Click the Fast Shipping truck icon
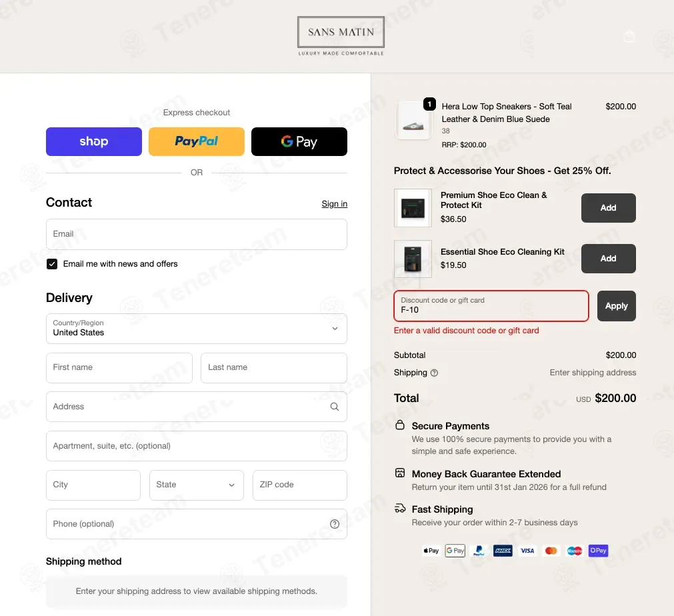 400,509
